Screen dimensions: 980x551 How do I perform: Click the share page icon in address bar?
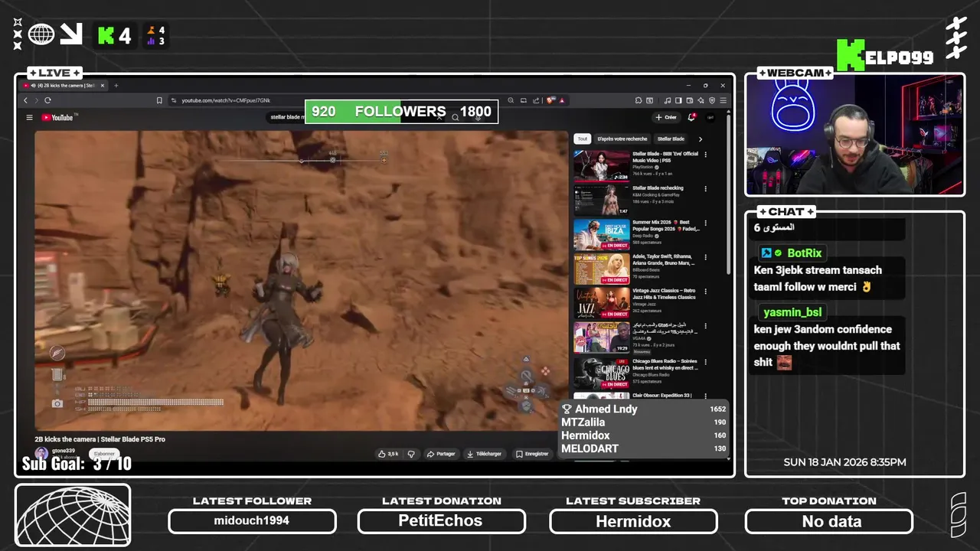coord(536,100)
